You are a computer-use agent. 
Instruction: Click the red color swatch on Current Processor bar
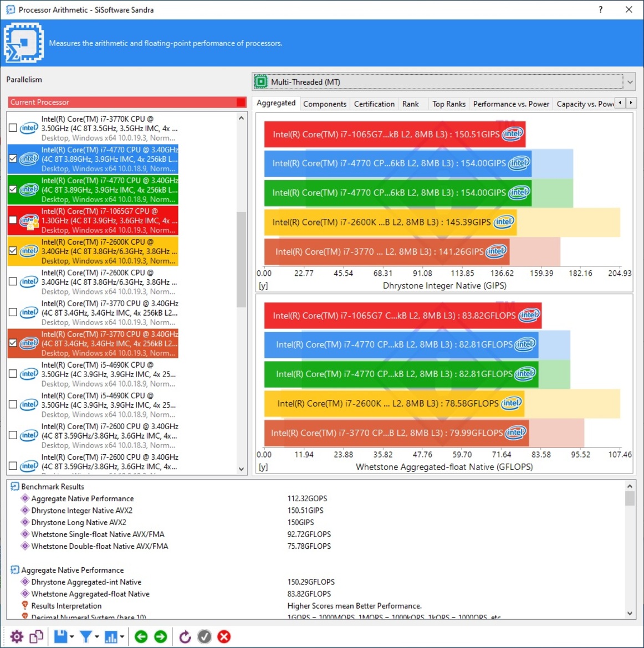[241, 102]
